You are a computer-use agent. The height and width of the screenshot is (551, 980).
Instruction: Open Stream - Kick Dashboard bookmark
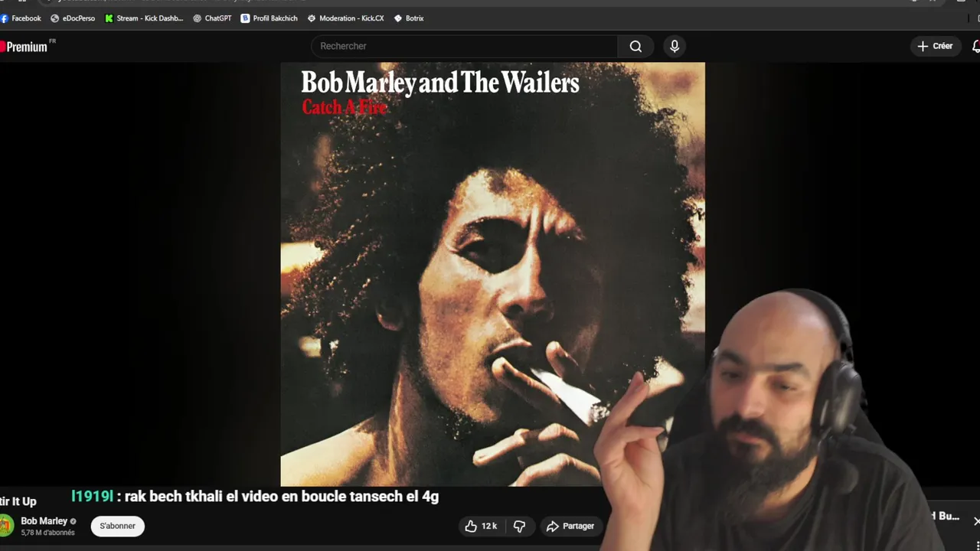[145, 18]
